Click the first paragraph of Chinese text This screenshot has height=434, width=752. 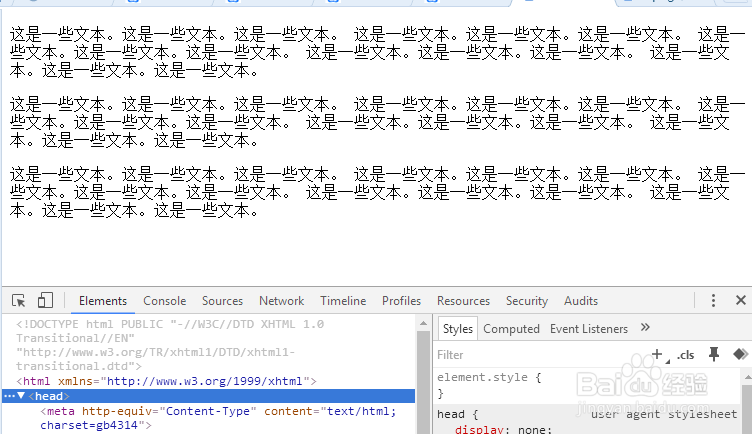376,52
